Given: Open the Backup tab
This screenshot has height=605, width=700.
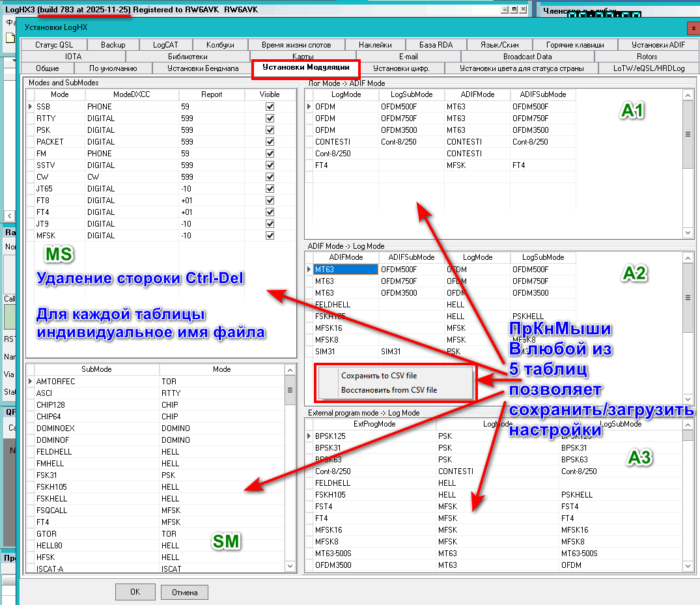Looking at the screenshot, I should click(113, 45).
